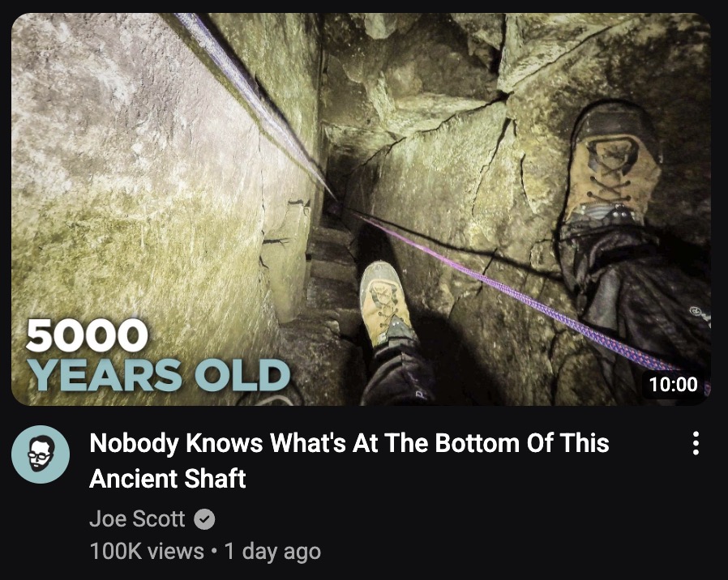This screenshot has width=728, height=580.
Task: Open the ancient shaft video thumbnail
Action: pos(361,209)
